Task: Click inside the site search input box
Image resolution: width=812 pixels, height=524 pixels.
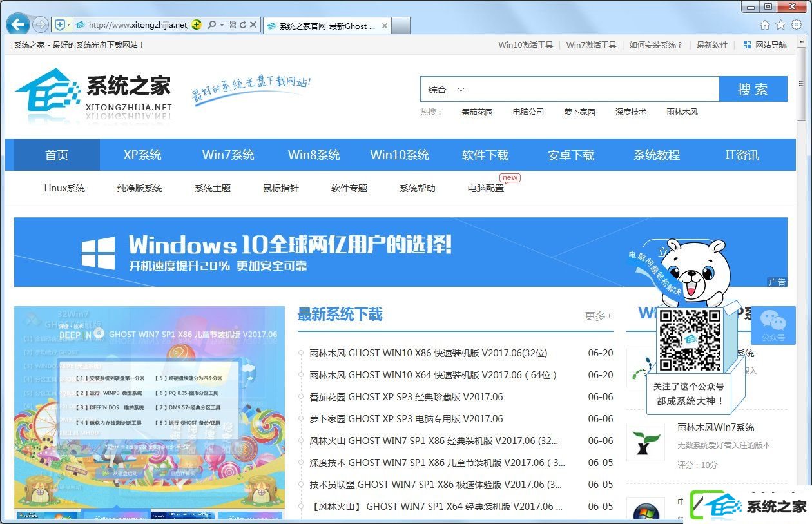Action: click(x=593, y=90)
